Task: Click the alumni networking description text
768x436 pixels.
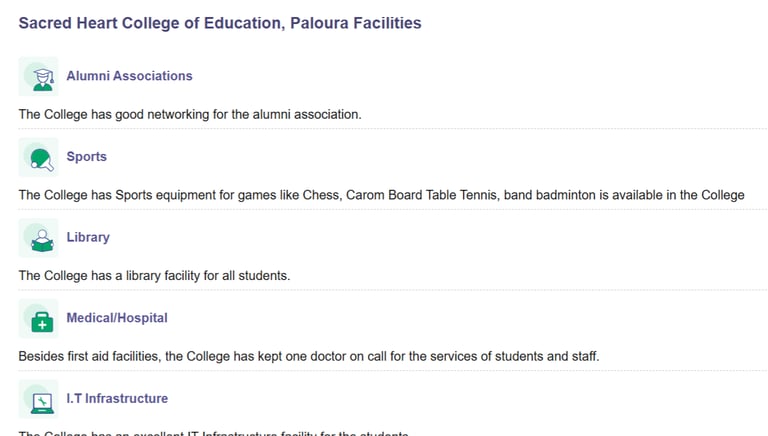Action: point(190,115)
